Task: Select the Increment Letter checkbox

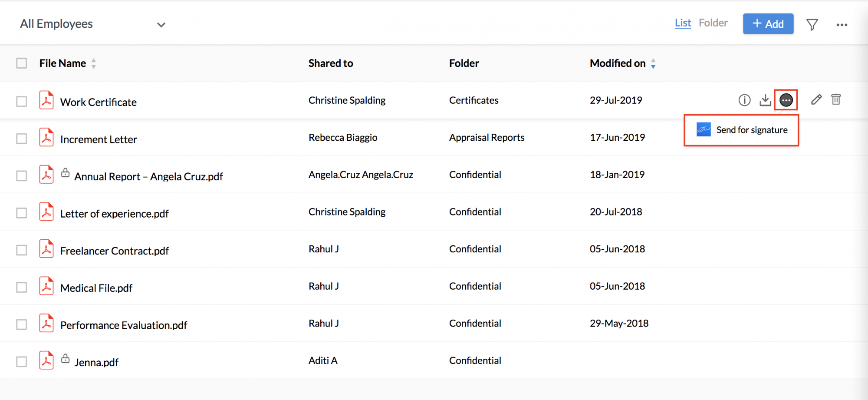Action: click(x=22, y=139)
